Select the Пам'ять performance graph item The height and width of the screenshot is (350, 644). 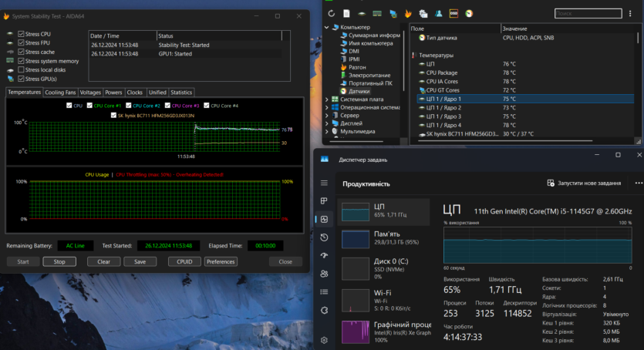tap(383, 238)
